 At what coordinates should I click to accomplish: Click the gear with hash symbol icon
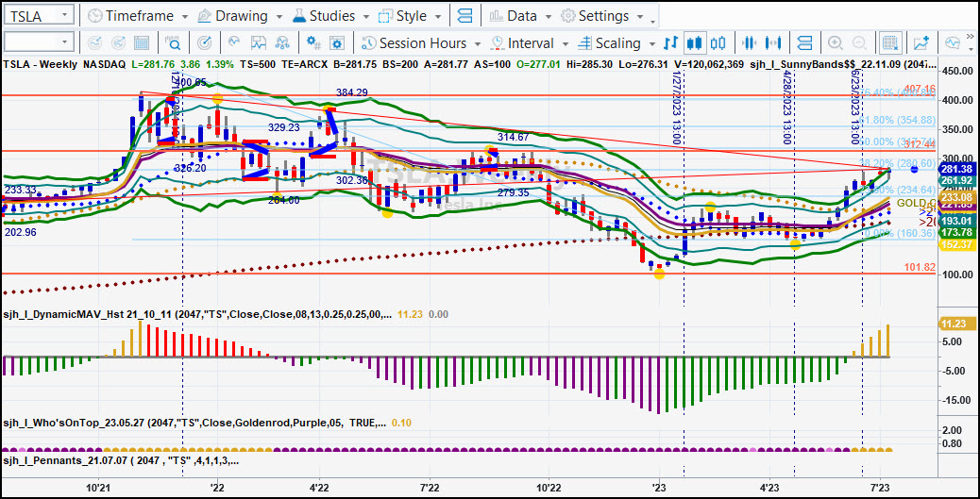click(313, 43)
